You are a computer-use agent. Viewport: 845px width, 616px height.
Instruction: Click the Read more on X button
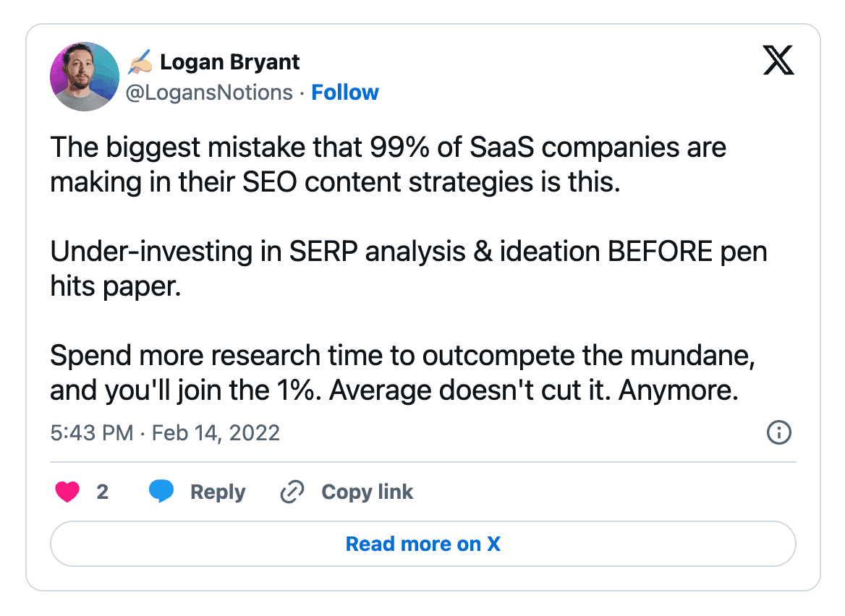(422, 544)
